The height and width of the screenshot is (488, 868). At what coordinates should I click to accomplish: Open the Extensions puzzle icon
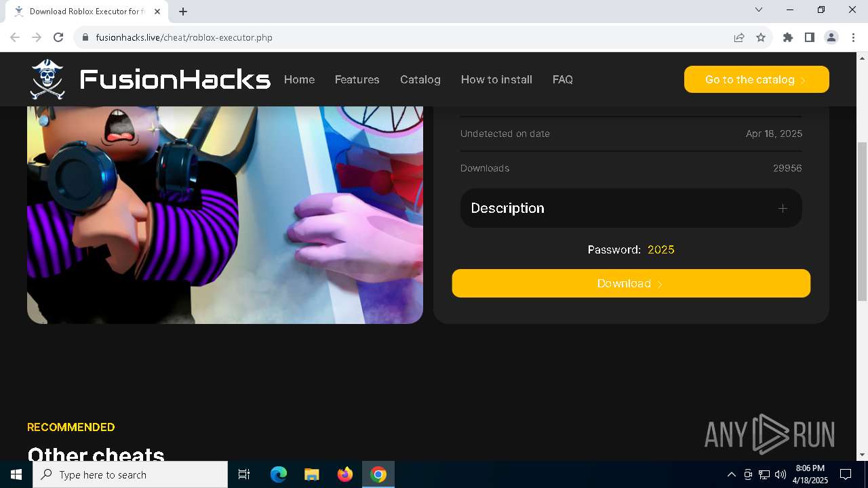[x=788, y=37]
